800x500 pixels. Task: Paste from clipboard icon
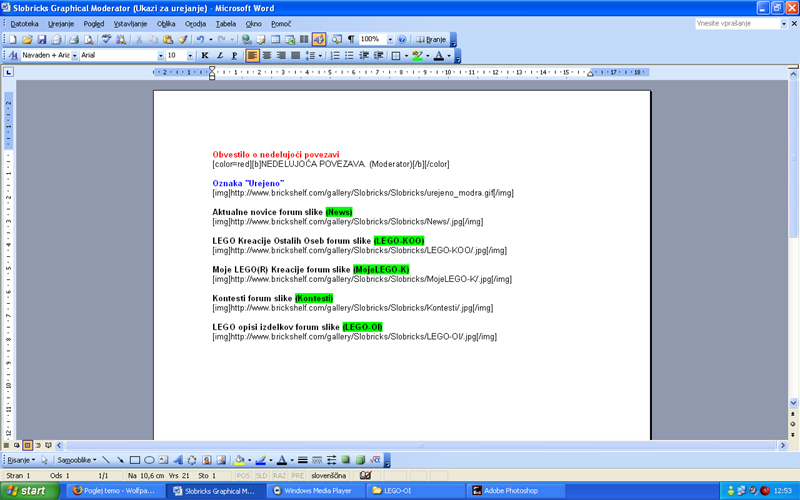click(168, 39)
